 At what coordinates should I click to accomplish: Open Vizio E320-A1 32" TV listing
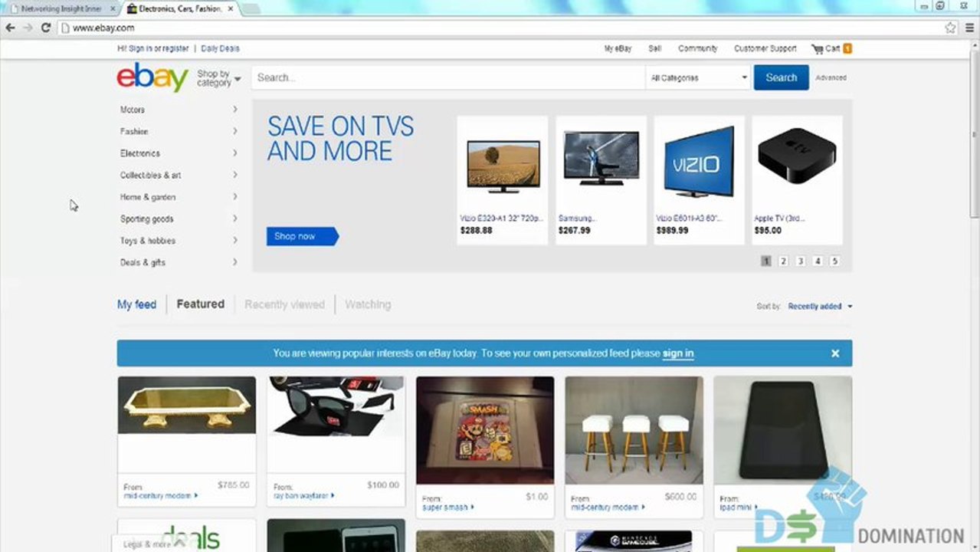coord(503,180)
